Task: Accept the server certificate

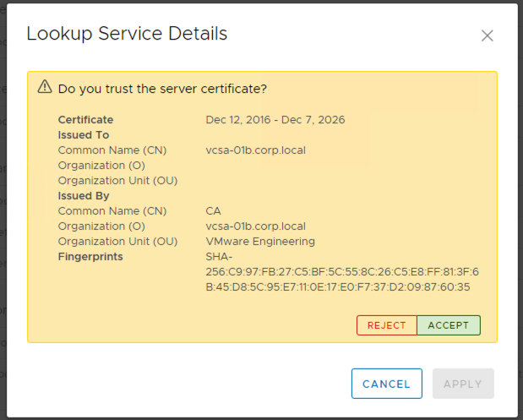Action: (448, 325)
